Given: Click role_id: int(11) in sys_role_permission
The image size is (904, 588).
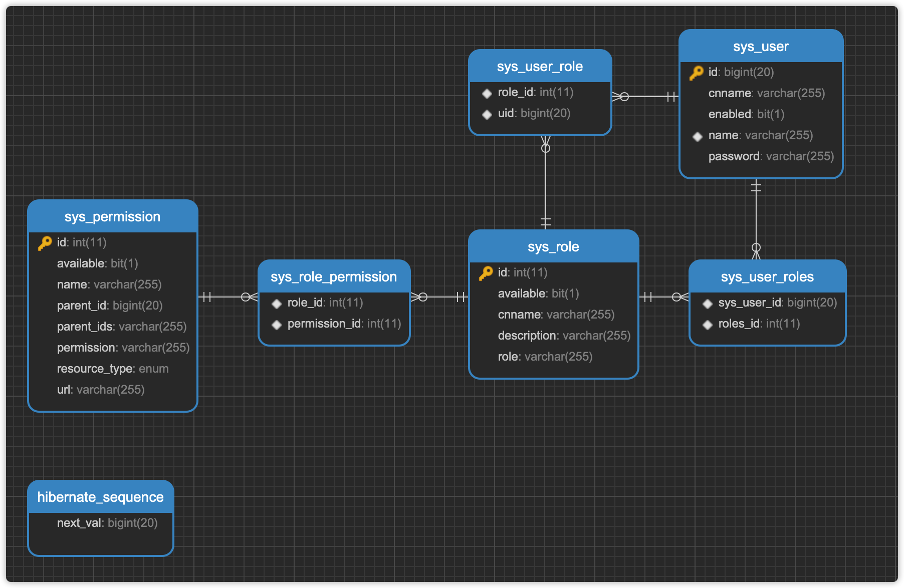Looking at the screenshot, I should [325, 303].
